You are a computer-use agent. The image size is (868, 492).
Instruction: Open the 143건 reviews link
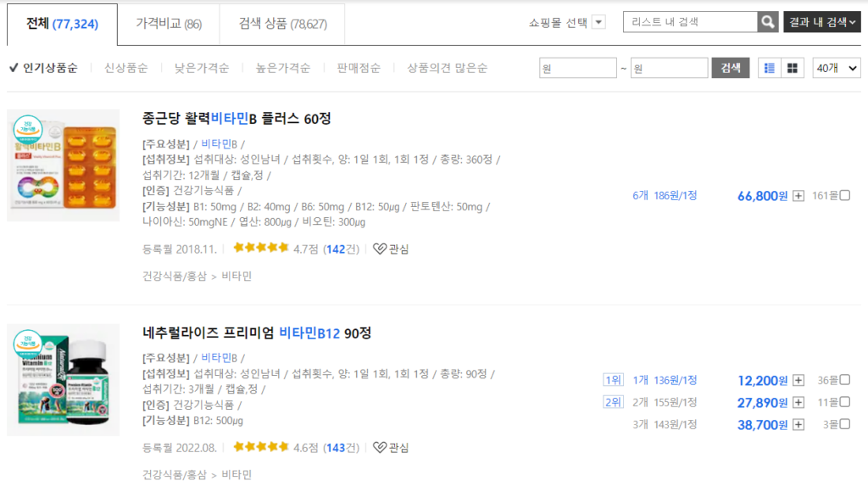[341, 448]
